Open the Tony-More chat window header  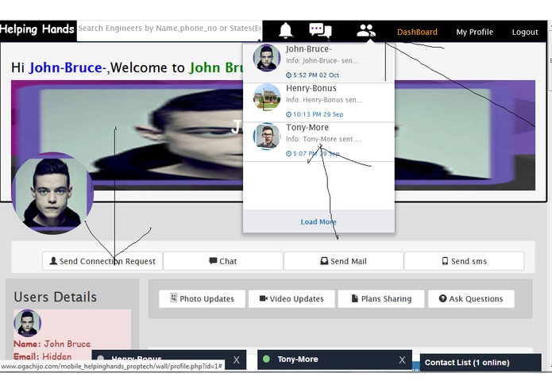pyautogui.click(x=334, y=359)
